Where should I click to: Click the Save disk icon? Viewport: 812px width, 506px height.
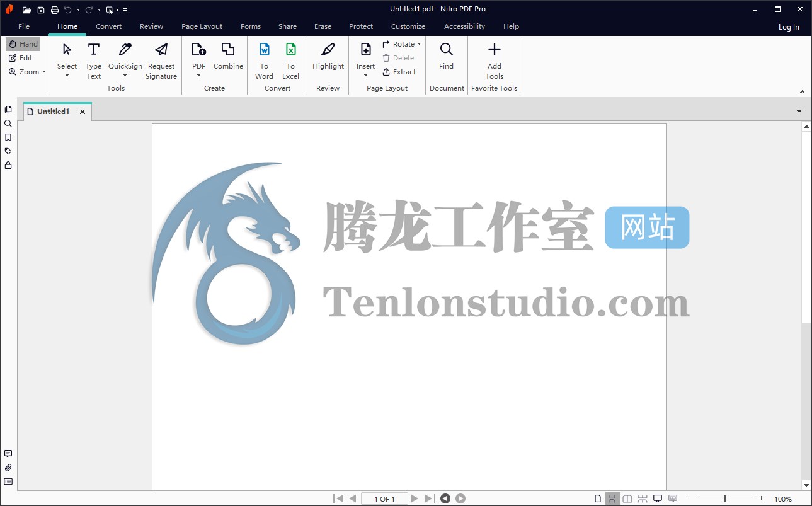tap(41, 9)
